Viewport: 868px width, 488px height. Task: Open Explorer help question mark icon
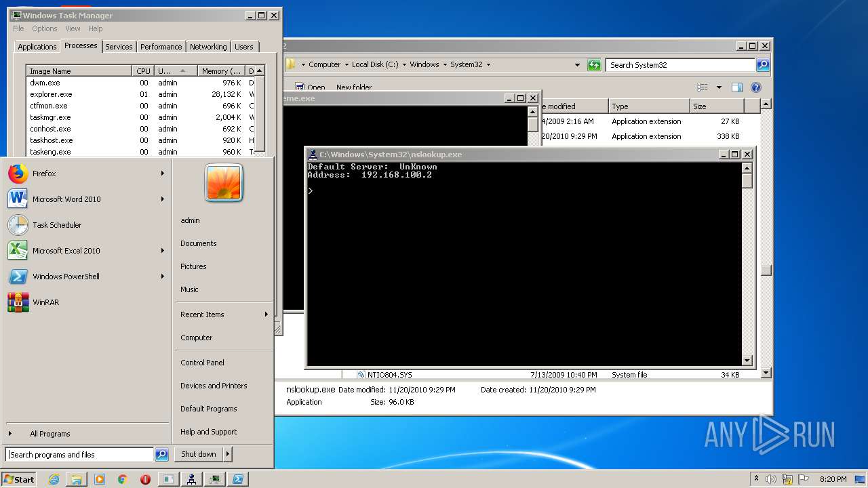coord(756,87)
